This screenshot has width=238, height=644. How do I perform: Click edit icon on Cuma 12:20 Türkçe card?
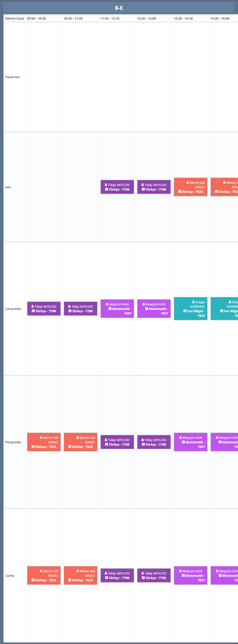(143, 578)
